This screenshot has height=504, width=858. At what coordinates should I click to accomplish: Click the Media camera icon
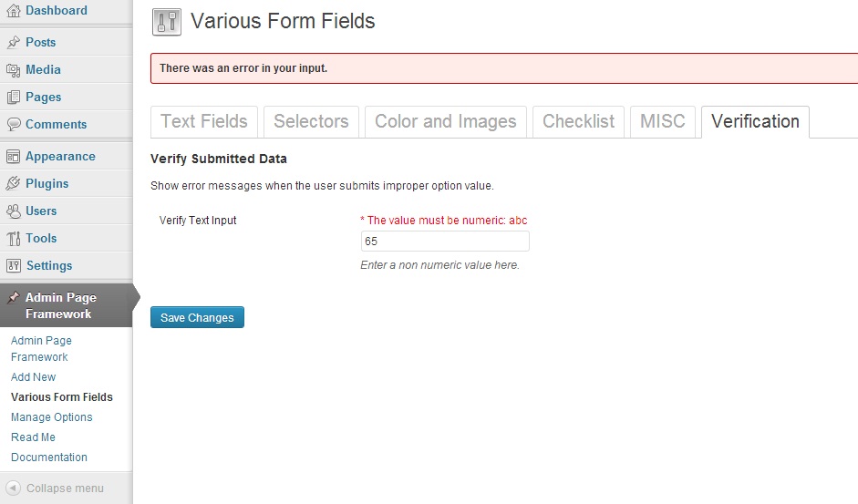pos(13,69)
